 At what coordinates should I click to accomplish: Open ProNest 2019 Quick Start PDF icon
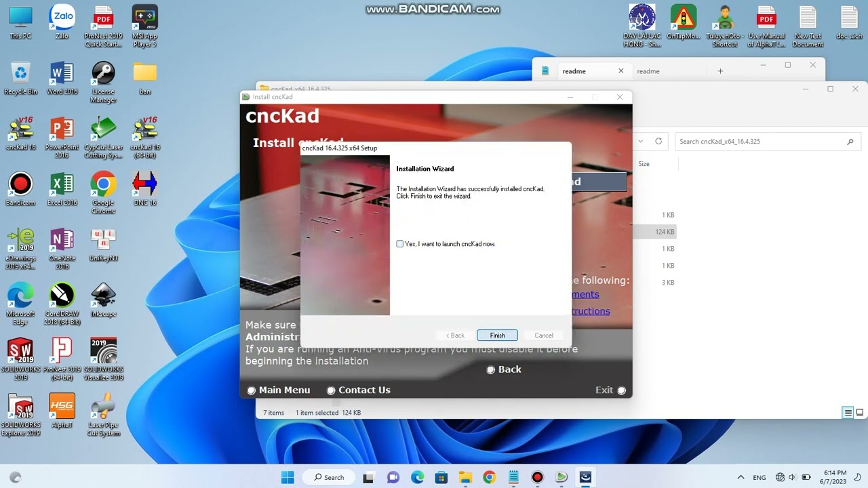coord(103,26)
